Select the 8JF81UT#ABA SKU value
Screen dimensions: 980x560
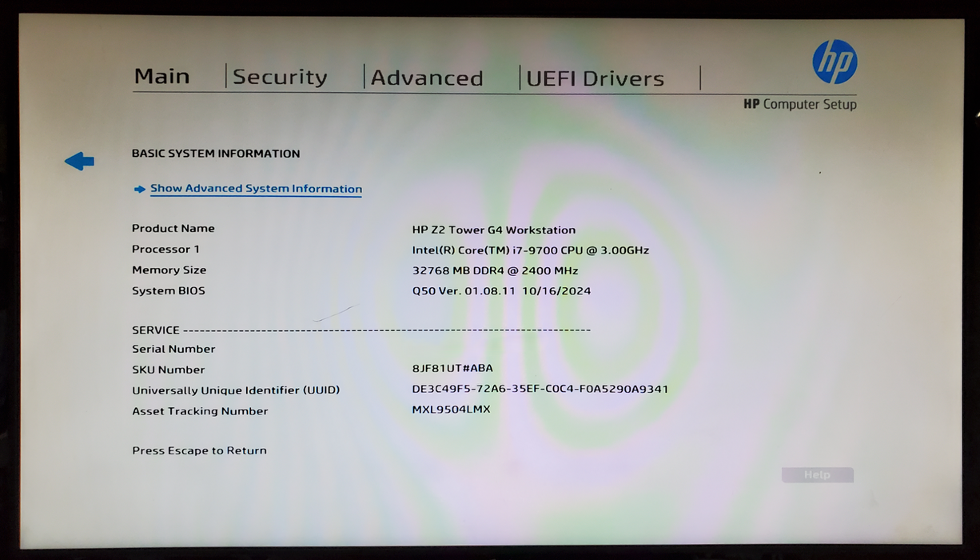click(452, 368)
